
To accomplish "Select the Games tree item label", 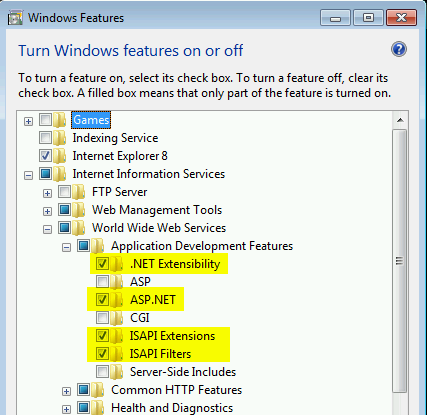I will (91, 120).
